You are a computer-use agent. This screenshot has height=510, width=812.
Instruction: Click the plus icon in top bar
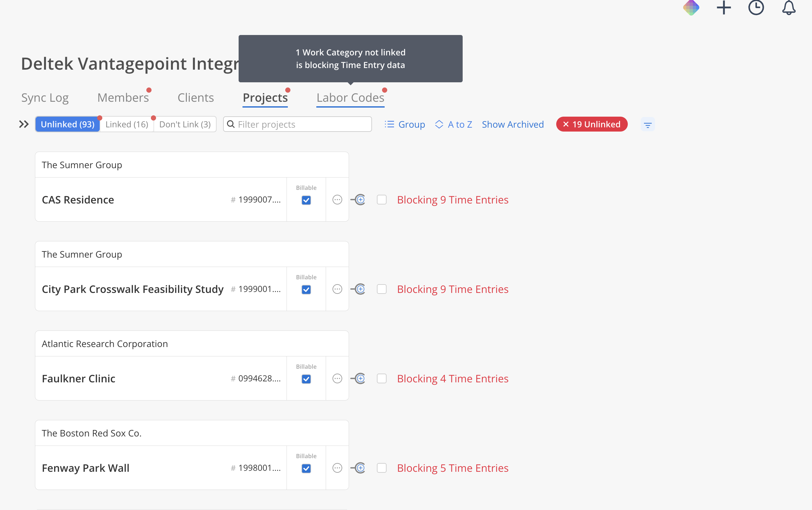[x=724, y=7]
